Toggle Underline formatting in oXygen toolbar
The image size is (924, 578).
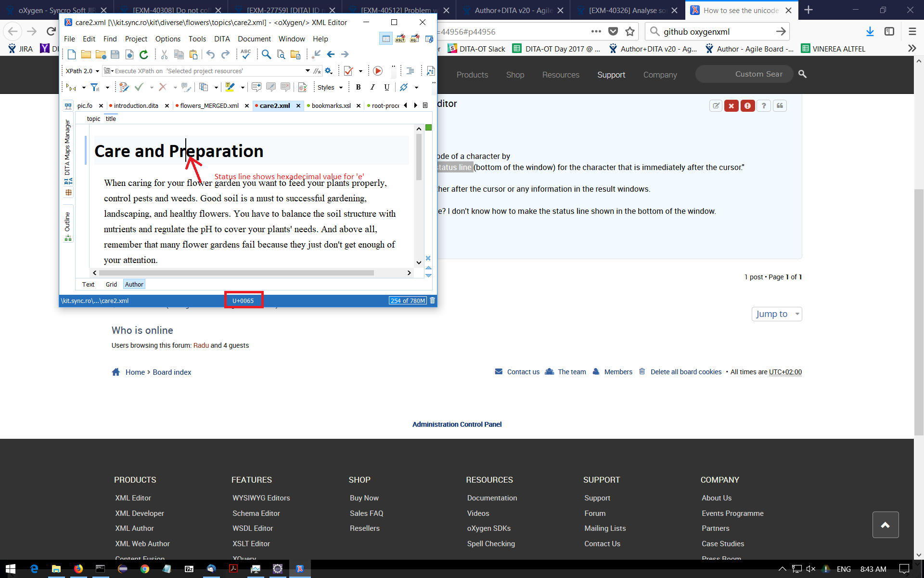387,87
